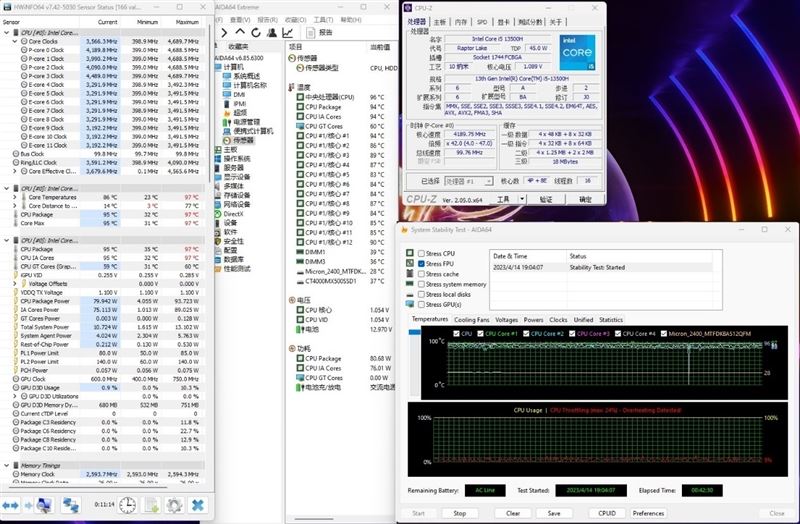Screen dimensions: 800x524
Task: Select 操作系统 node in AIDA64 tree
Action: point(233,159)
